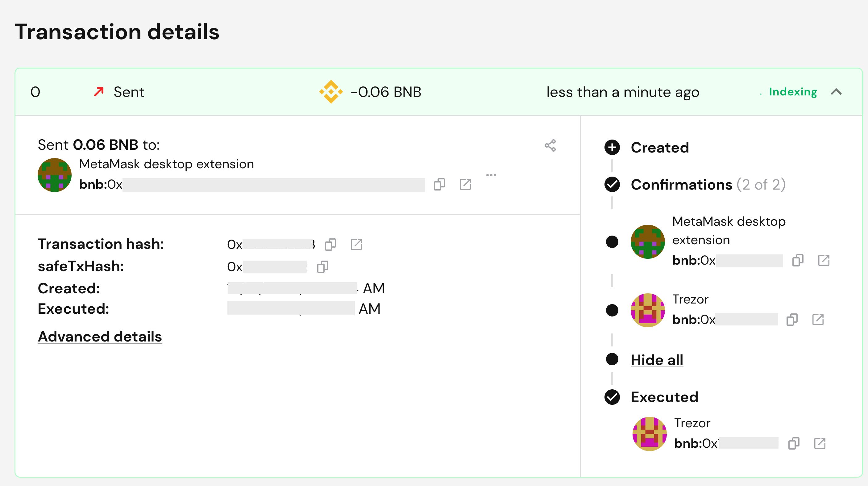Click the share transaction icon
The image size is (868, 486).
tap(550, 145)
